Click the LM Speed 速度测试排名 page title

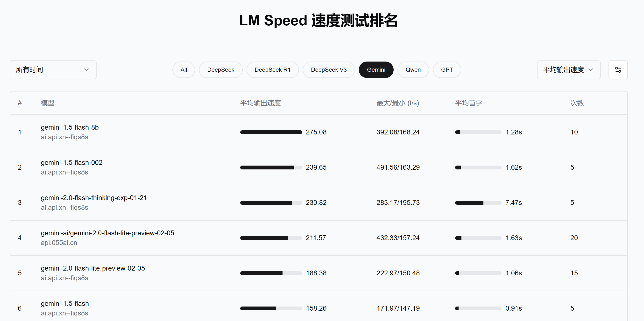pos(318,21)
